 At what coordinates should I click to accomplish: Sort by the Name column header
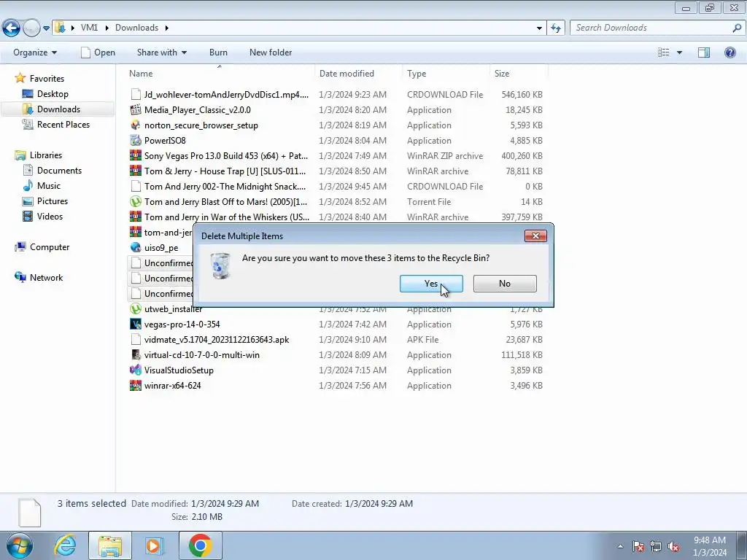click(x=219, y=74)
